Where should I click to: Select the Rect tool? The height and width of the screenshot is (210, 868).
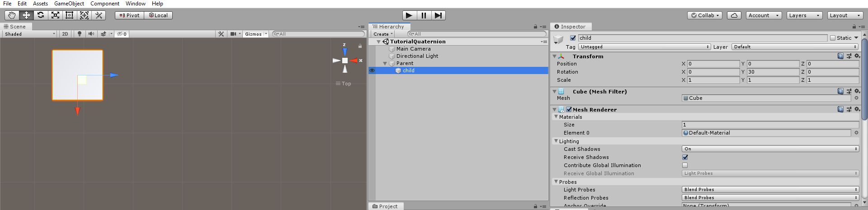click(x=70, y=15)
